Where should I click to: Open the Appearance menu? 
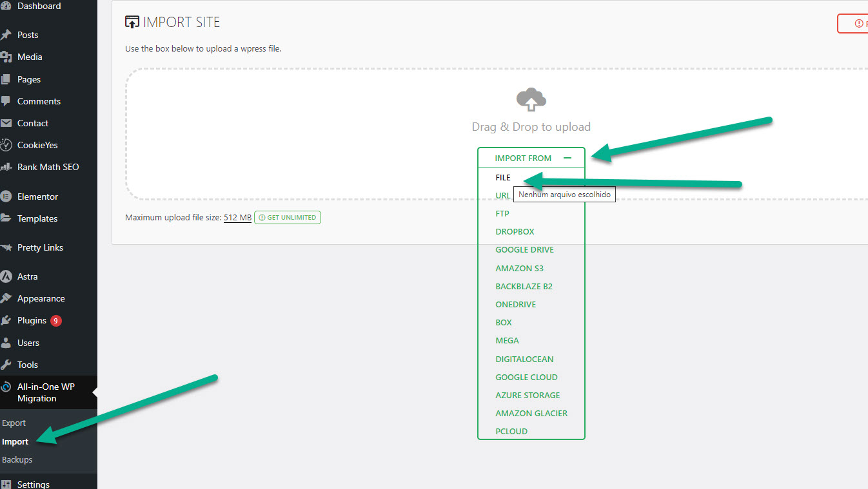(x=41, y=298)
